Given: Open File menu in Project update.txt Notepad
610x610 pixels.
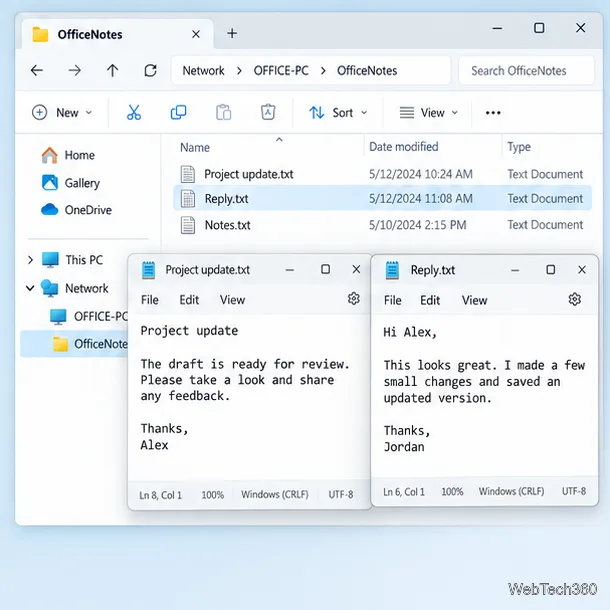Looking at the screenshot, I should click(x=150, y=300).
